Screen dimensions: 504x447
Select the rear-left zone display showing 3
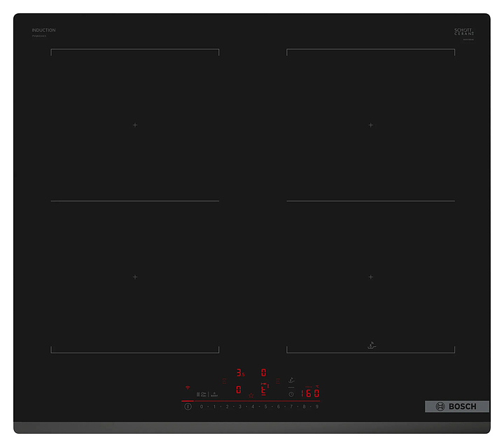(239, 373)
